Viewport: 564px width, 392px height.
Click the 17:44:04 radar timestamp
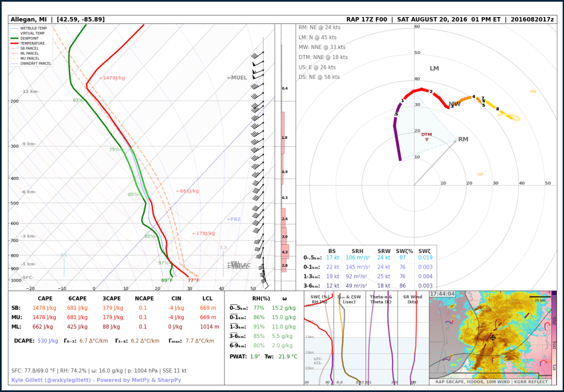click(443, 294)
